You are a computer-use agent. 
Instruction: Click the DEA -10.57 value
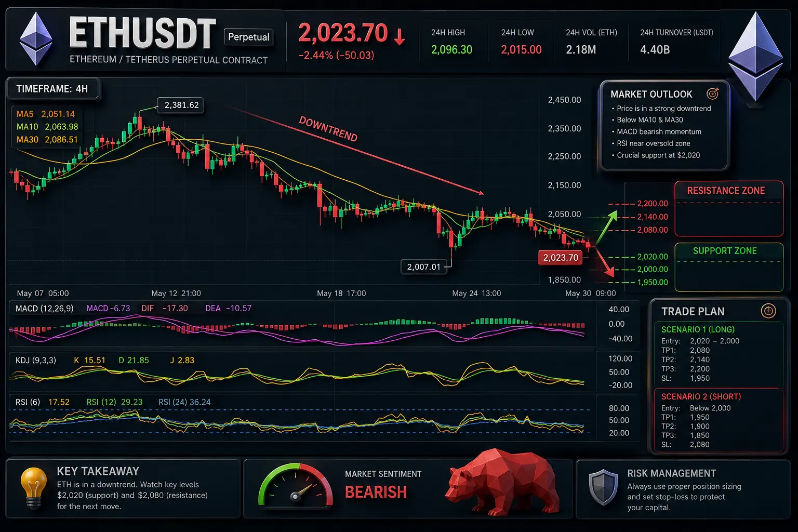tap(229, 309)
